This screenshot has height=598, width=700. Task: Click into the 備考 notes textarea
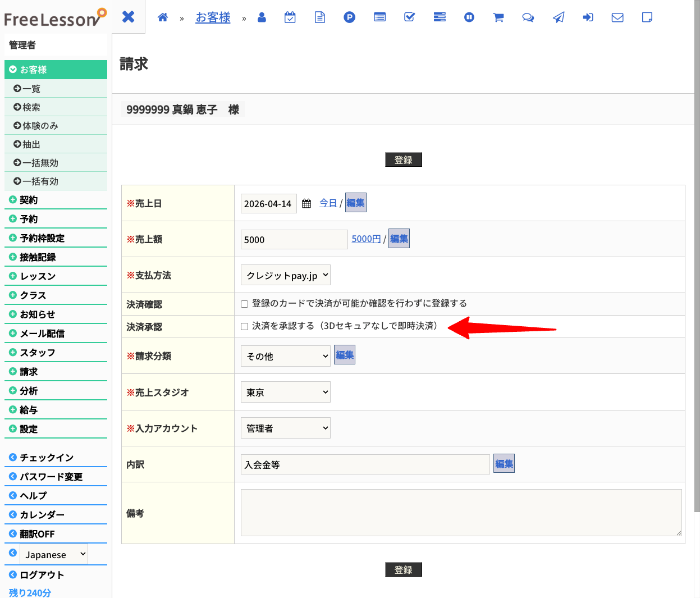click(x=460, y=512)
